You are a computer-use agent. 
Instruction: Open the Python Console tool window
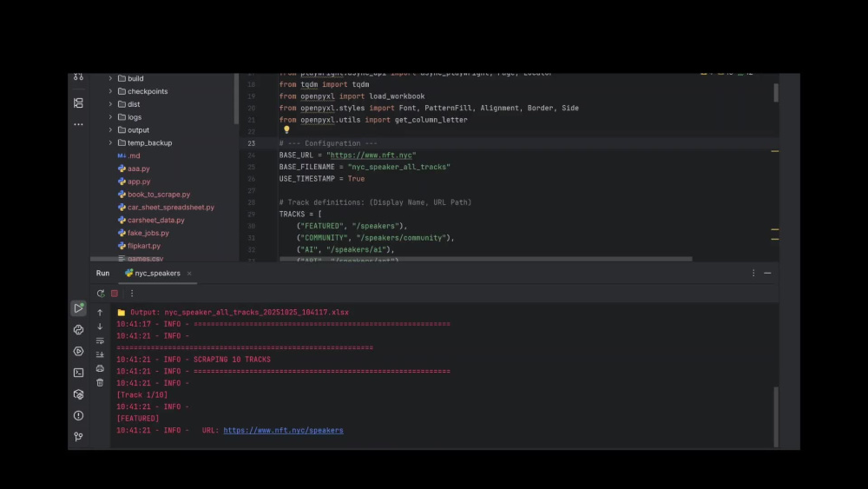point(79,329)
